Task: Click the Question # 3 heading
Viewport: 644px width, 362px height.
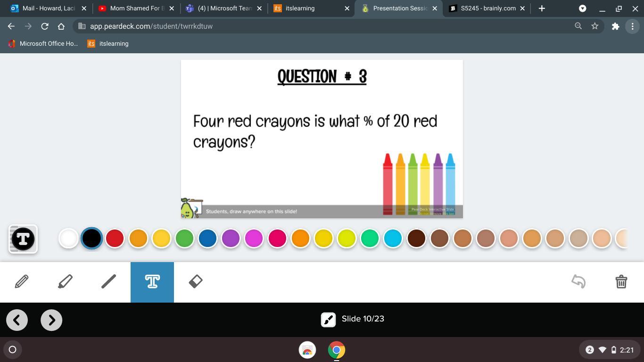Action: click(322, 77)
